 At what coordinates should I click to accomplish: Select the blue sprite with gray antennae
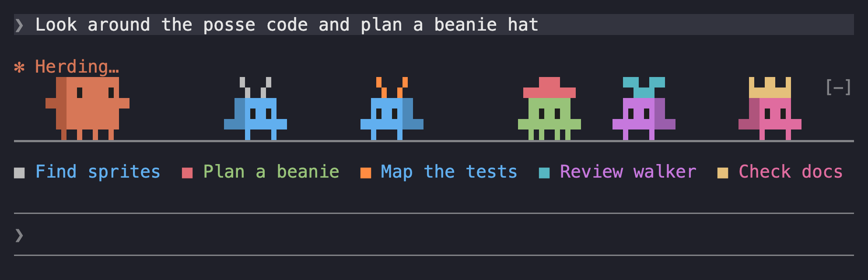tap(255, 108)
